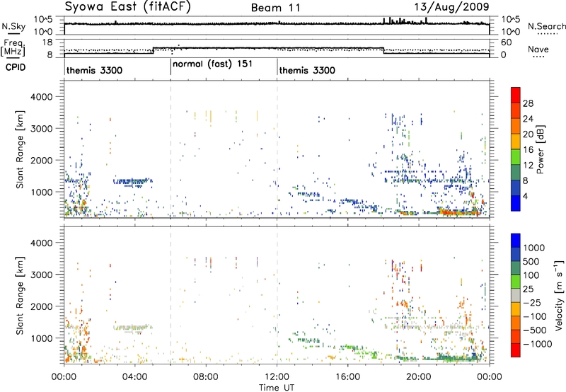The height and width of the screenshot is (392, 566).
Task: Click the '08:00' time tick label
Action: 206,377
